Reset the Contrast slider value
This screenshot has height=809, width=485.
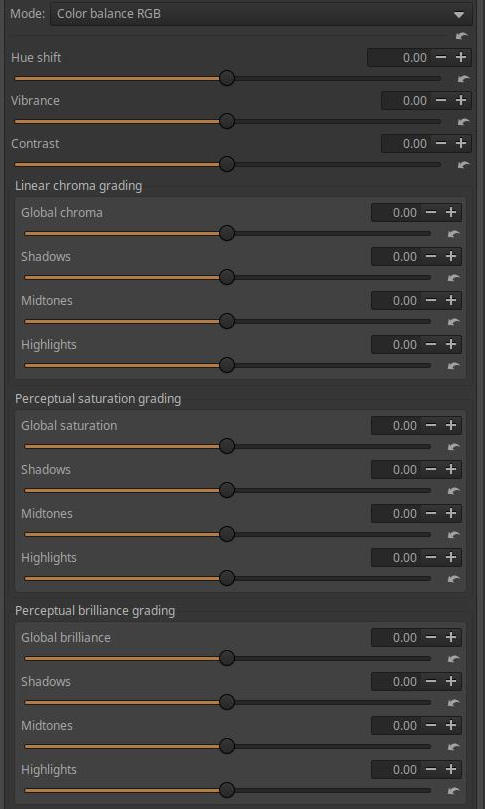tap(463, 165)
